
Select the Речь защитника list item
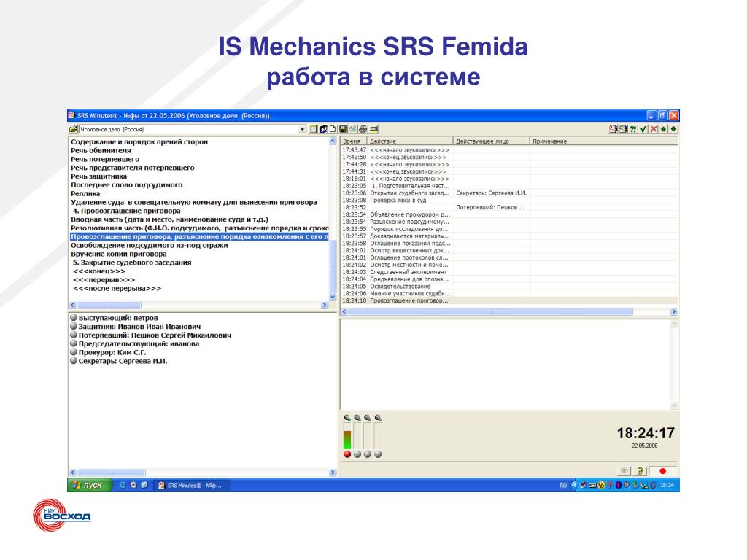pos(99,176)
